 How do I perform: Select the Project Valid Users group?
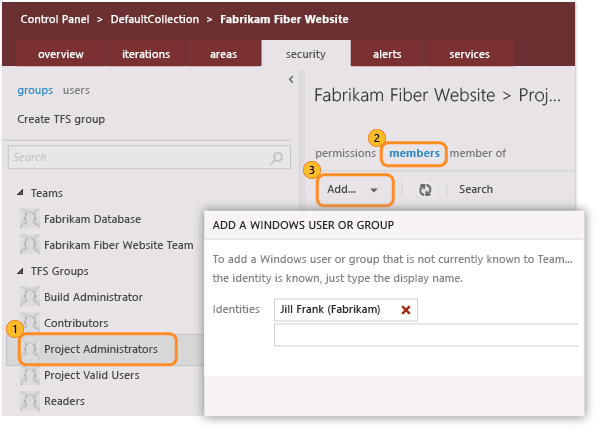coord(92,375)
